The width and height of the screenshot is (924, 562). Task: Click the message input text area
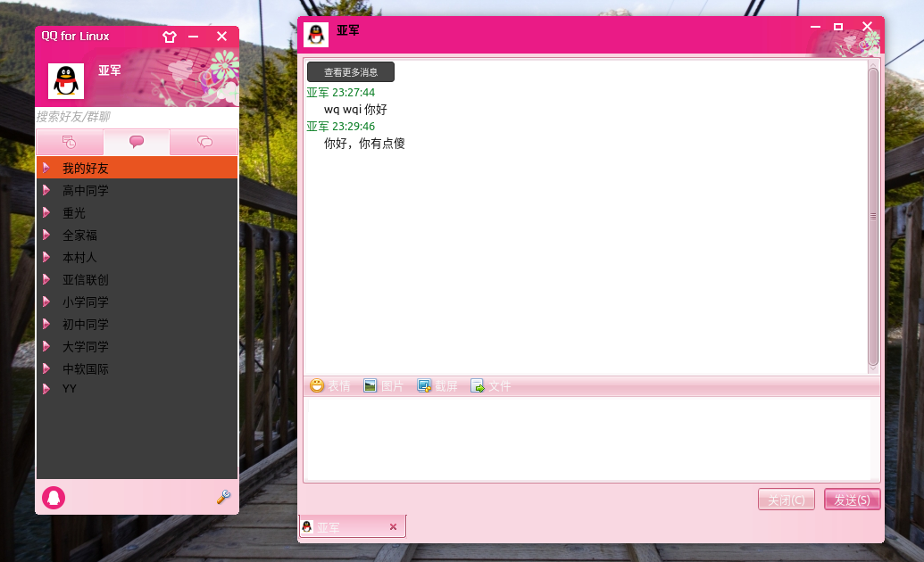(591, 440)
